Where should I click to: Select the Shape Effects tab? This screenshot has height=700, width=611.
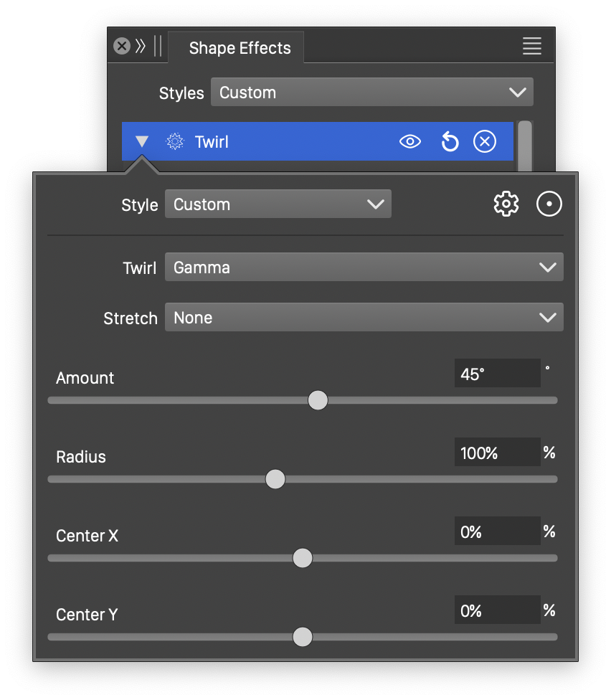pyautogui.click(x=240, y=48)
